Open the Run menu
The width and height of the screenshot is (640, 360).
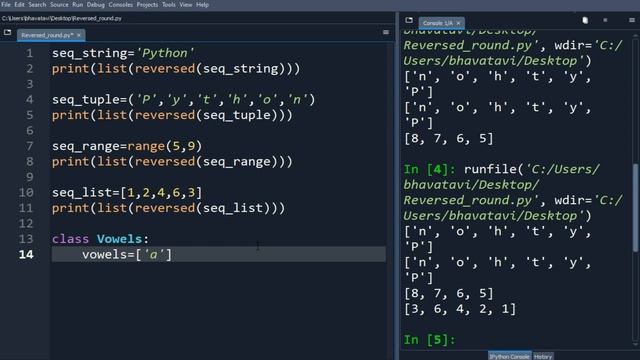tap(78, 5)
